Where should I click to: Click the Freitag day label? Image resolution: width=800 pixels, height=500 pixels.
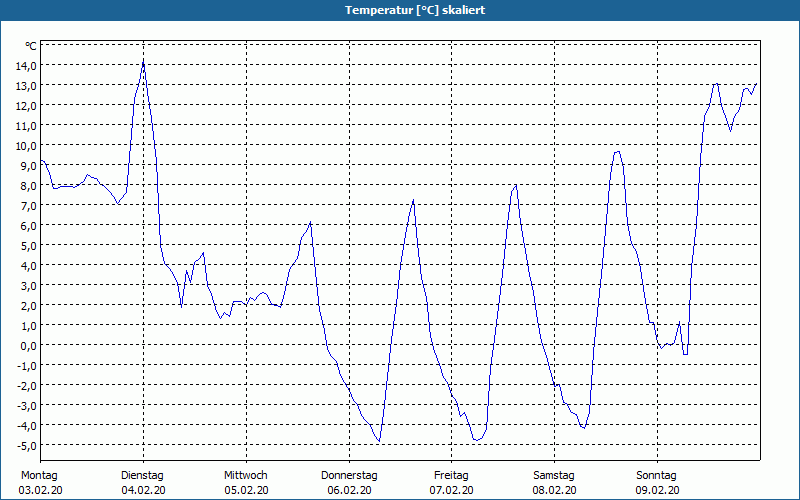click(x=452, y=476)
